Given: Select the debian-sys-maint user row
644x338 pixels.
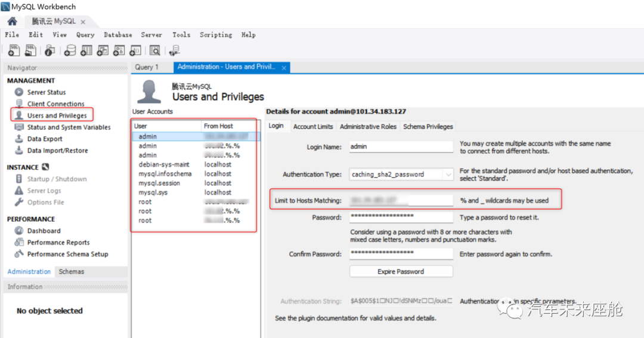Looking at the screenshot, I should click(196, 165).
